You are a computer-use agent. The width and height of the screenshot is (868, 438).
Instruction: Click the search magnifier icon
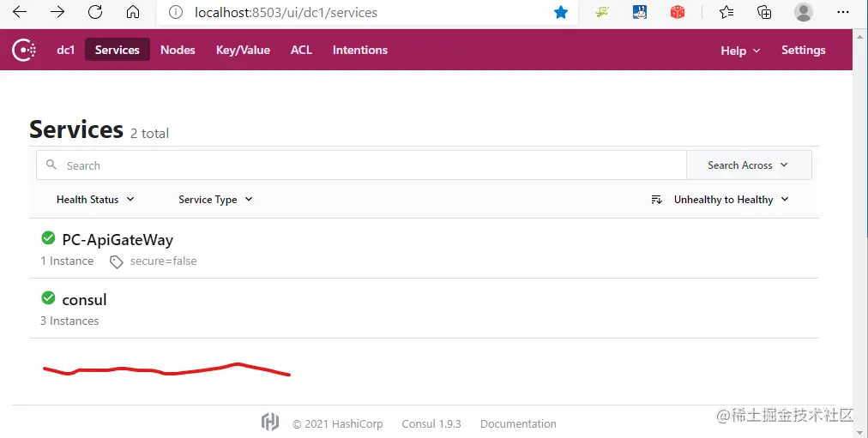click(x=51, y=165)
